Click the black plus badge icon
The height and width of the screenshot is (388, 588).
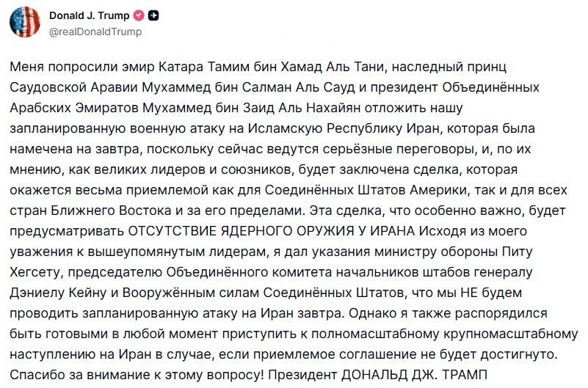coord(153,15)
